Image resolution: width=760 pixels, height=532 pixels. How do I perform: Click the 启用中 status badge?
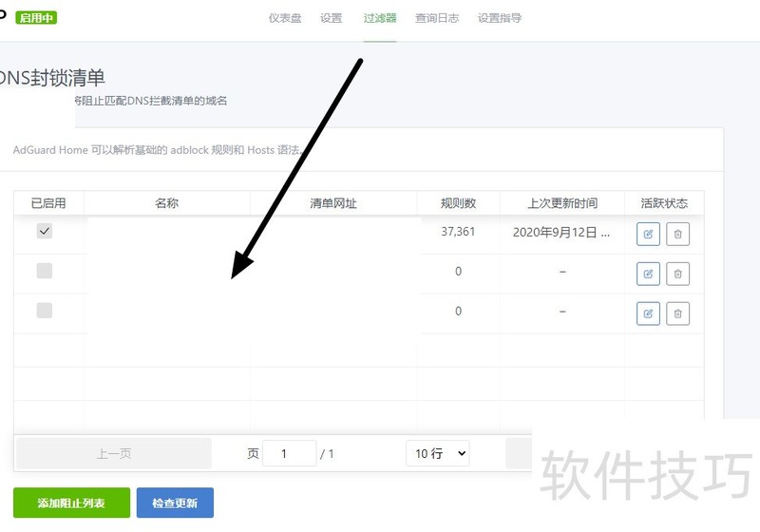click(x=36, y=18)
